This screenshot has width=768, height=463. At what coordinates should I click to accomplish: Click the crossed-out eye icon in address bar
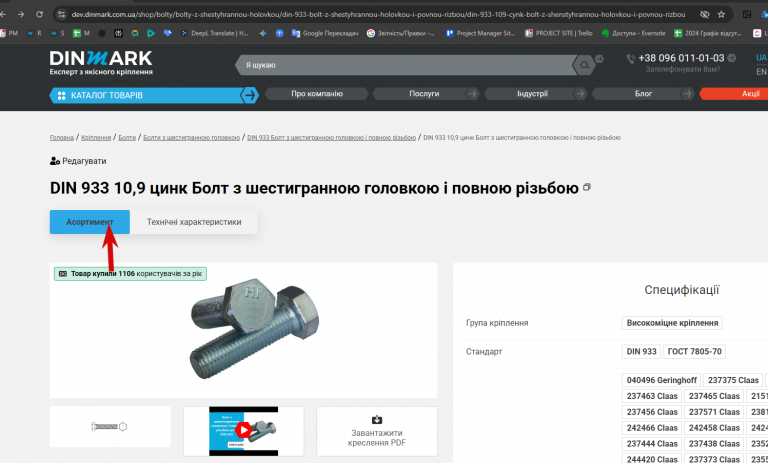[704, 14]
